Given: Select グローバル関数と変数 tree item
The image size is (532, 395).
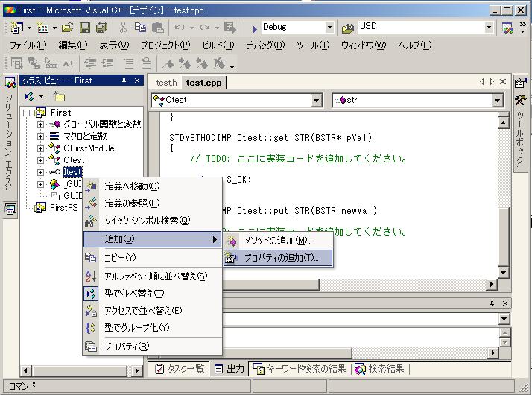Looking at the screenshot, I should [102, 124].
